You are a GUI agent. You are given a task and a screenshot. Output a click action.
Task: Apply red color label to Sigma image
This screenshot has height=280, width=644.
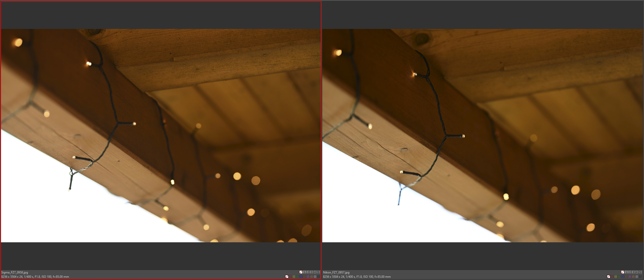pos(290,276)
